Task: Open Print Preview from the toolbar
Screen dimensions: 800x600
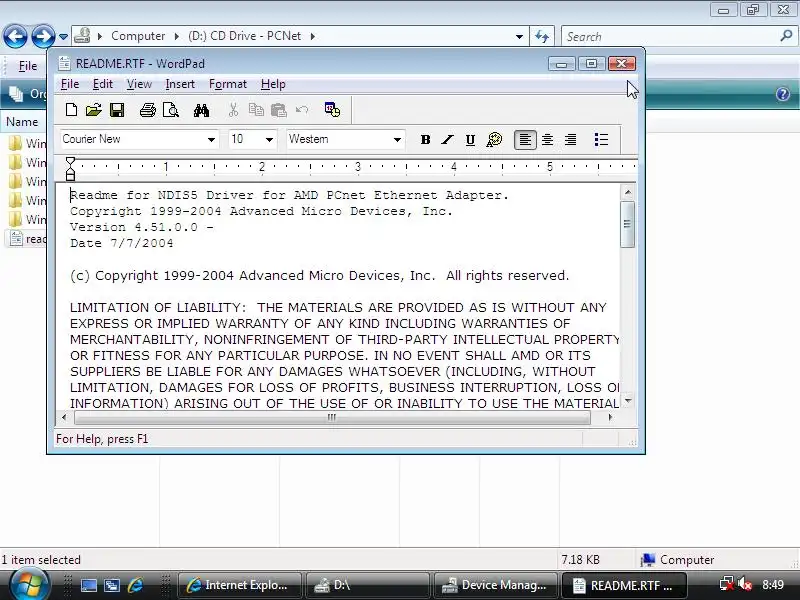Action: coord(171,110)
